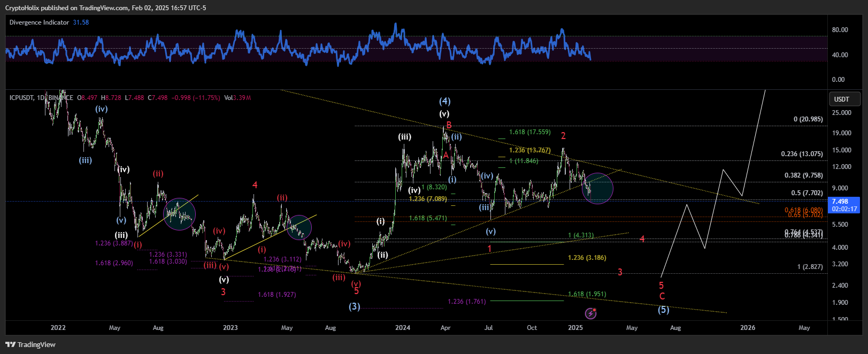This screenshot has width=868, height=354.
Task: Click the volume reading Vol3.39M
Action: [237, 98]
